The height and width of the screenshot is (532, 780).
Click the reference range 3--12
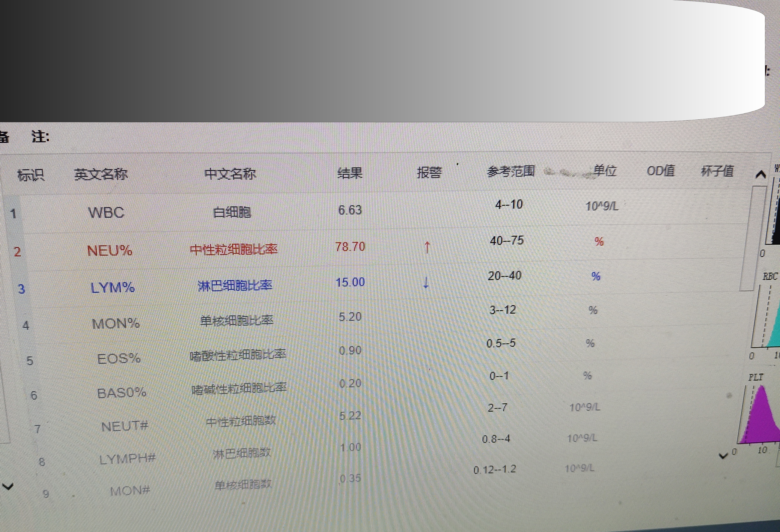pos(502,310)
